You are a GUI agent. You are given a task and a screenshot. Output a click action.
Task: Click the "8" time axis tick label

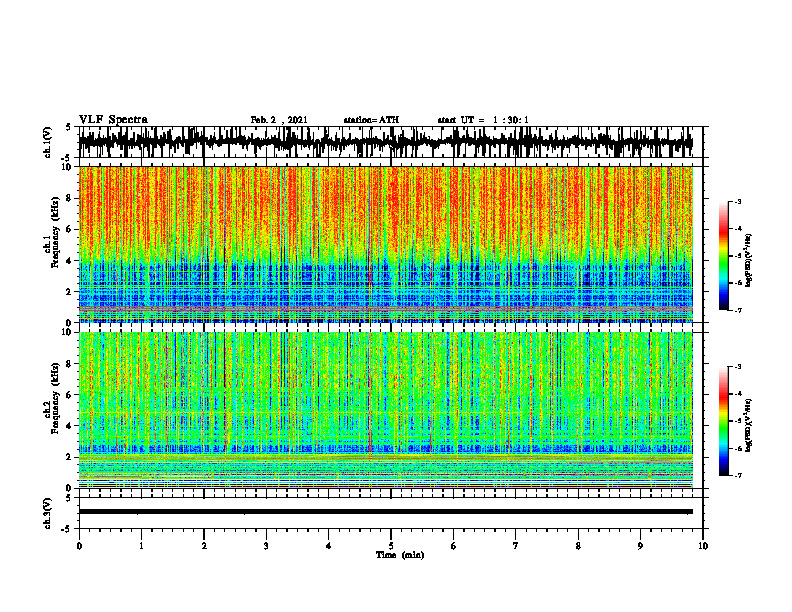578,546
